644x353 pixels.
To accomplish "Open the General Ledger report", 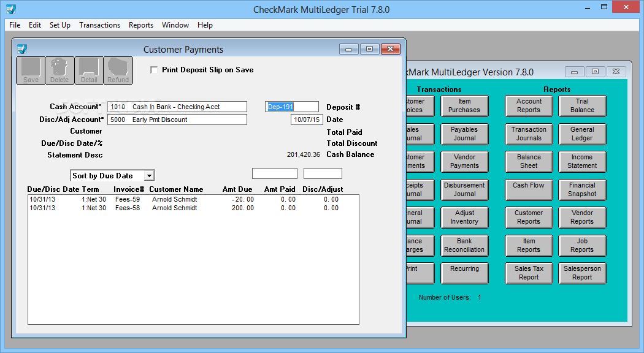I will tap(582, 134).
